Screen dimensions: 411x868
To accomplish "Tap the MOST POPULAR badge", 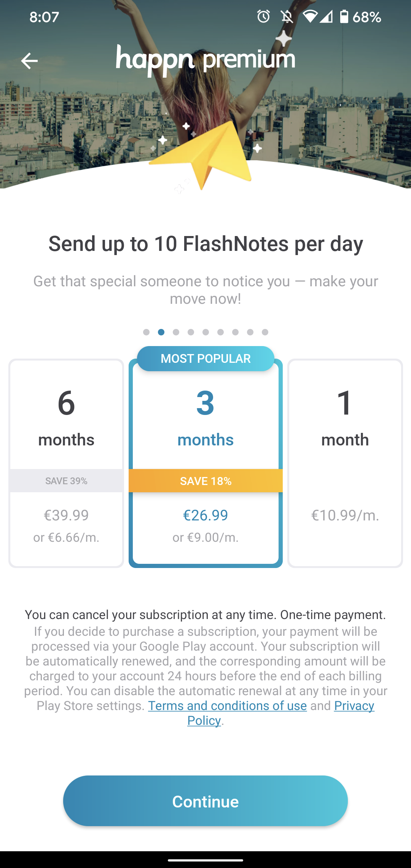I will (x=205, y=359).
